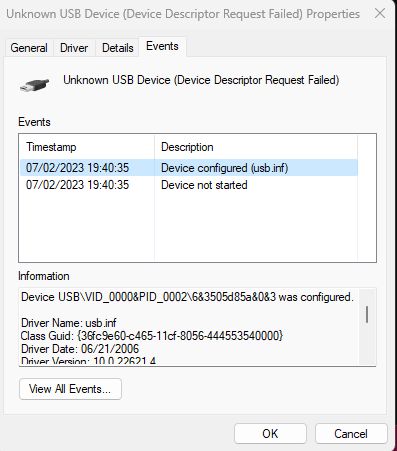Viewport: 397px width, 451px height.
Task: Confirm with the OK button
Action: pos(270,433)
